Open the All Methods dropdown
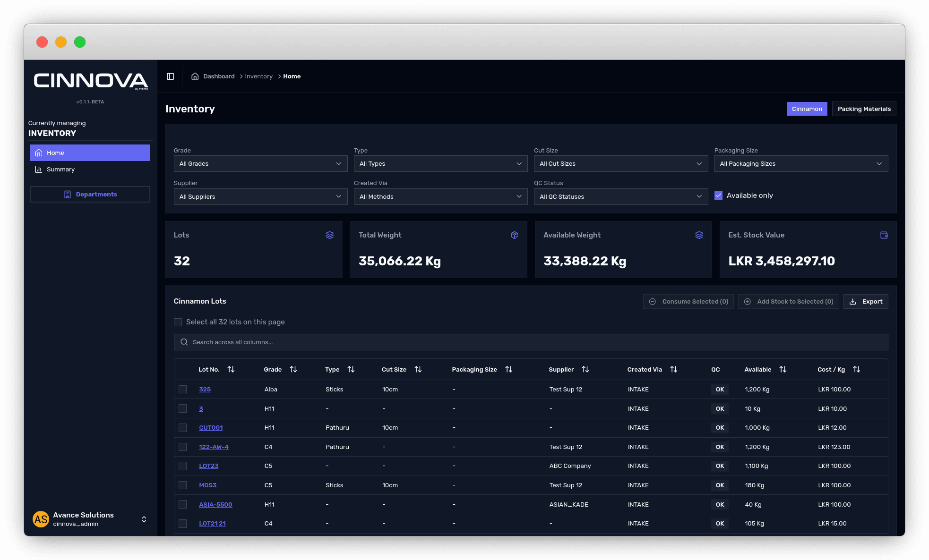This screenshot has width=929, height=560. point(441,197)
